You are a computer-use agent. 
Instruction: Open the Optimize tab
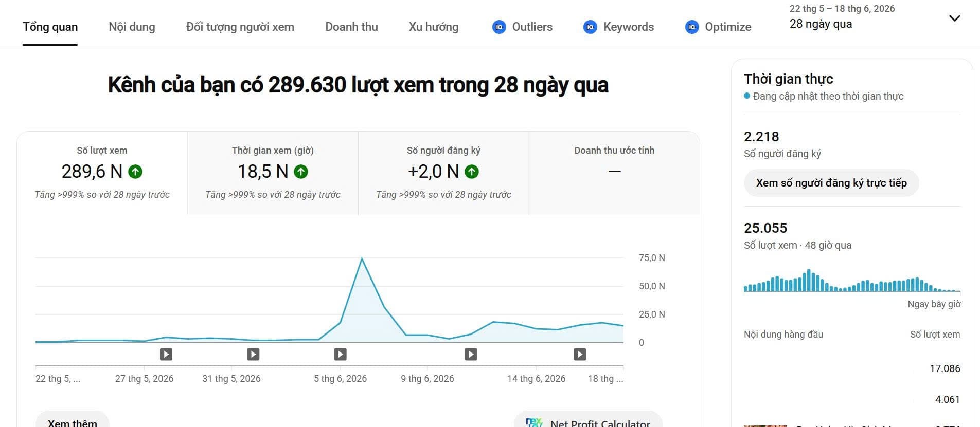click(x=718, y=27)
